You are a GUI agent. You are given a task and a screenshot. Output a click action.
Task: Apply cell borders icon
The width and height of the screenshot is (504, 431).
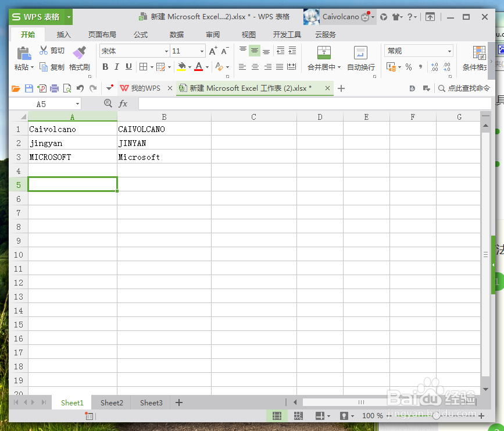point(144,67)
